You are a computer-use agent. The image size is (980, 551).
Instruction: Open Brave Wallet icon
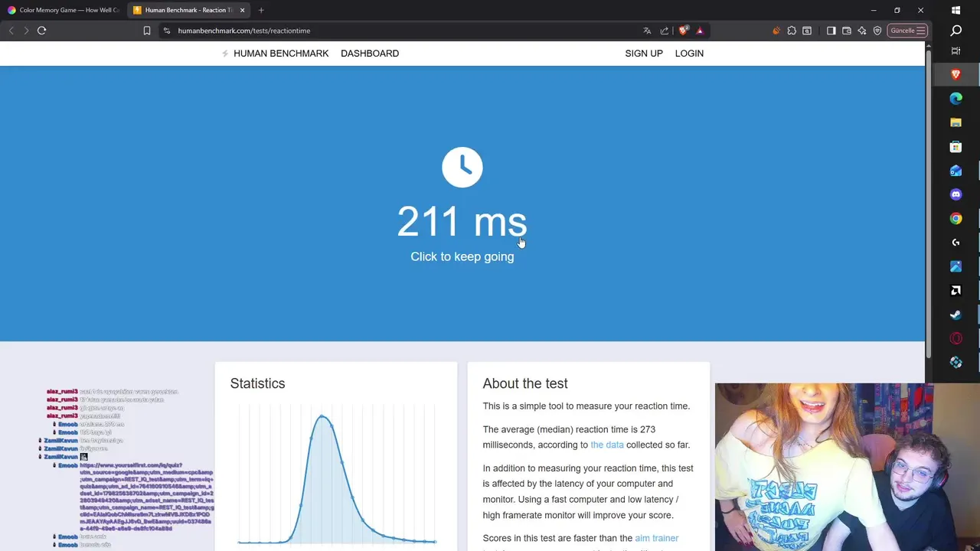(x=847, y=31)
